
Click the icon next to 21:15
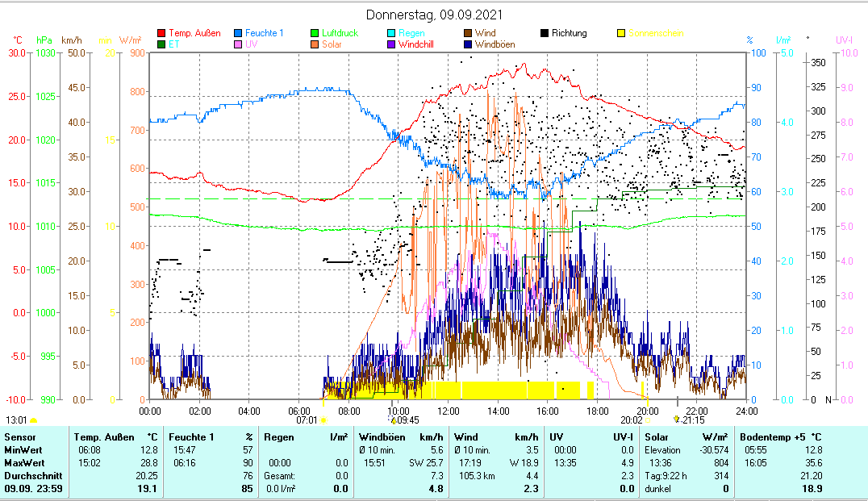tap(677, 420)
